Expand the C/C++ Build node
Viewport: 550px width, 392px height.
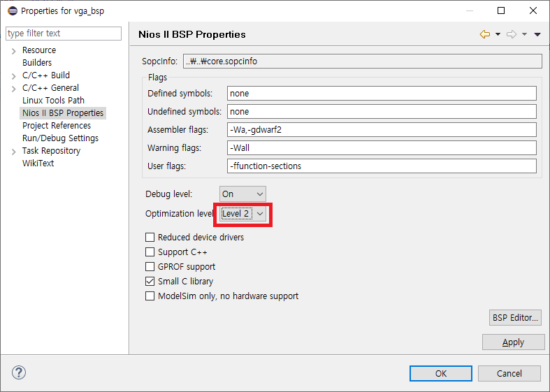pos(14,76)
